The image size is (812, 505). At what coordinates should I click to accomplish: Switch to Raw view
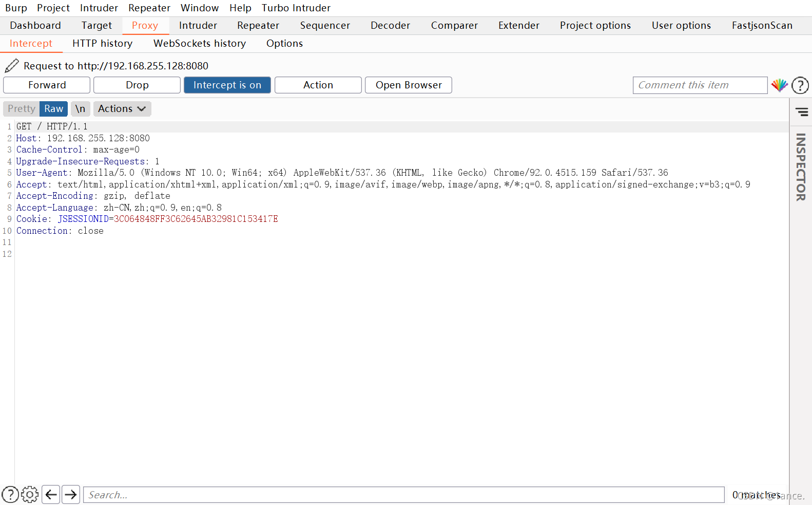pos(53,109)
